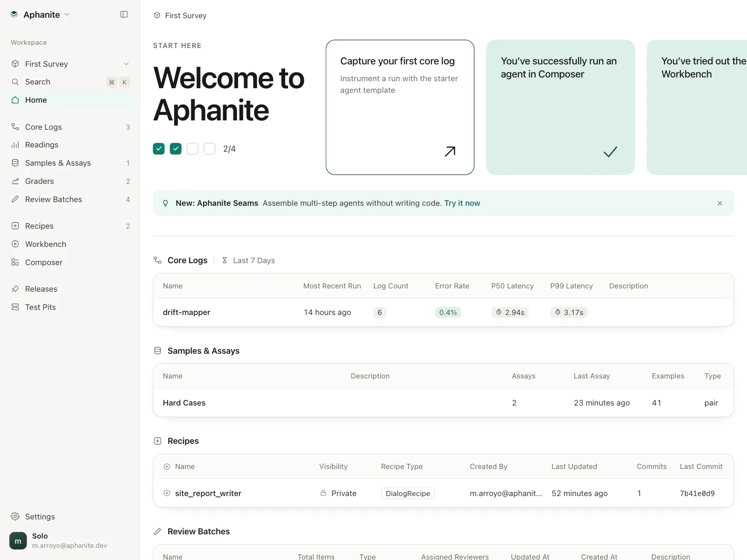Click the 2.94s P50 latency badge
The height and width of the screenshot is (560, 747).
(x=510, y=312)
